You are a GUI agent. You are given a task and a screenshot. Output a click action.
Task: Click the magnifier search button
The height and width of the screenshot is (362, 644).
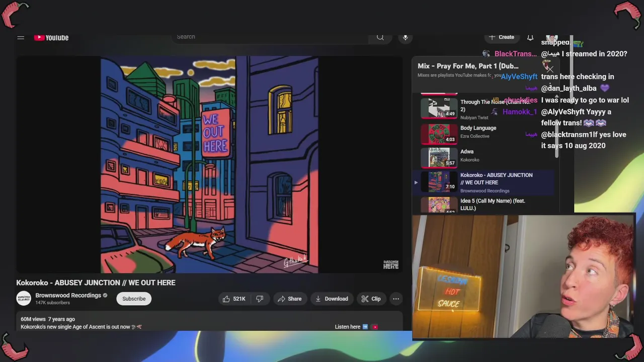[380, 37]
